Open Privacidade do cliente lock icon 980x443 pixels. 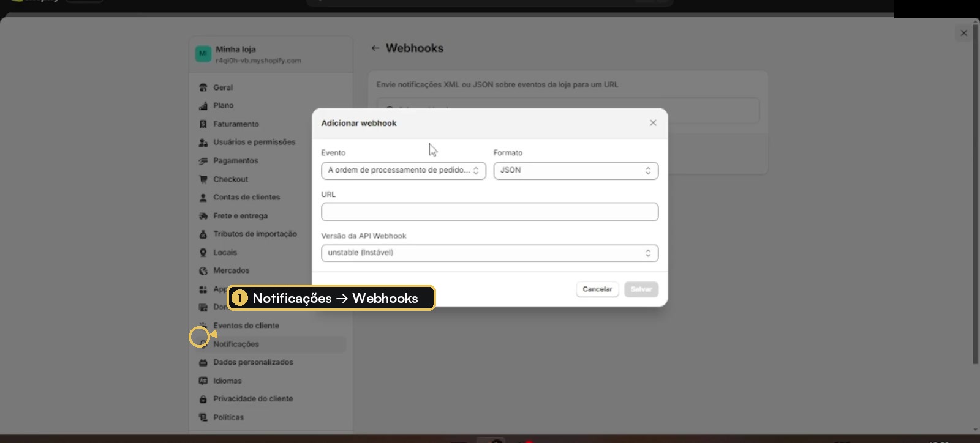click(203, 399)
